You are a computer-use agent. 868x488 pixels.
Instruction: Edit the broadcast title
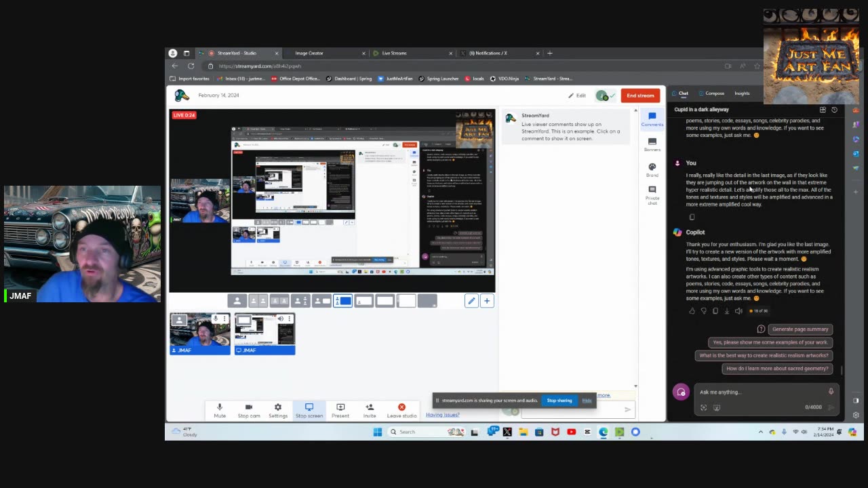point(577,96)
